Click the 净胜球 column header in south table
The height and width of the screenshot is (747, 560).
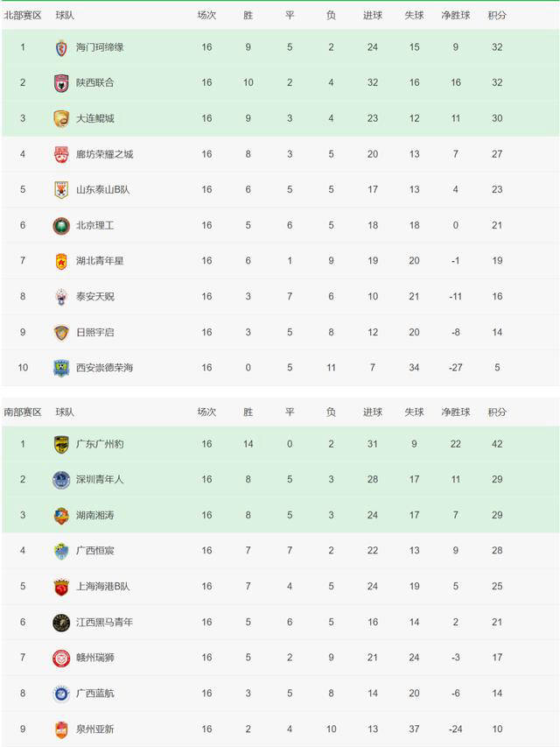(455, 412)
